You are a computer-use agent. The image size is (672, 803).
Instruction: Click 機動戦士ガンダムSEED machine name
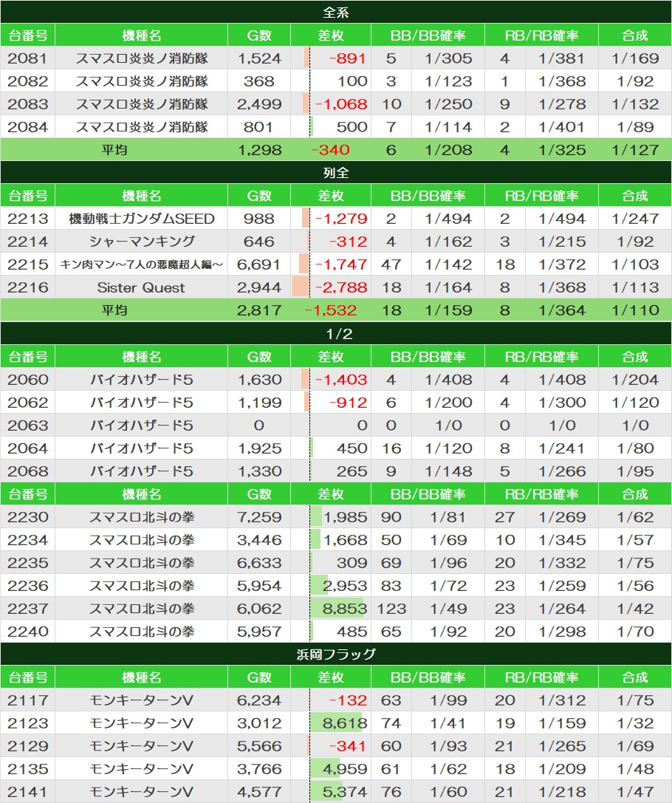click(142, 219)
